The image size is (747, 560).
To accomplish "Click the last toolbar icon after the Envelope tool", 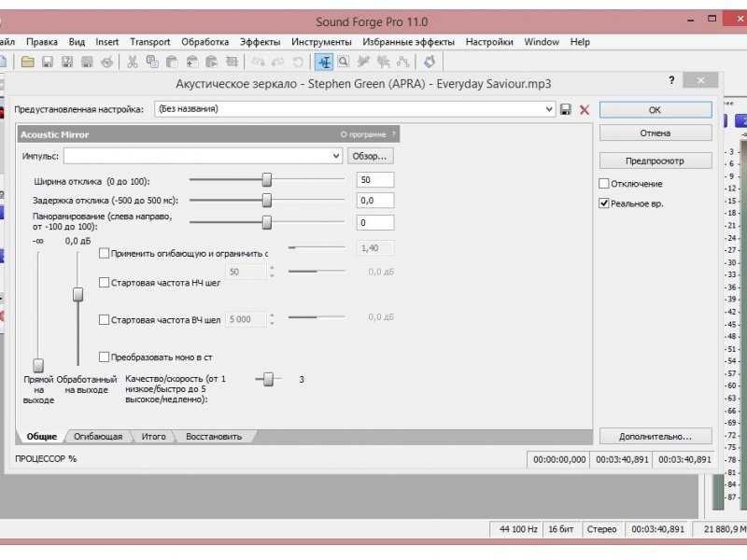I will tap(430, 62).
